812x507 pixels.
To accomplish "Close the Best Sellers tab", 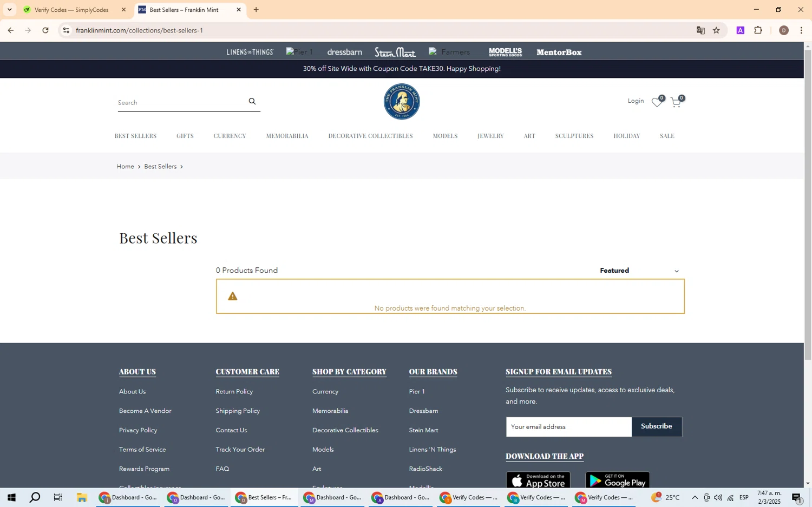I will pos(239,10).
